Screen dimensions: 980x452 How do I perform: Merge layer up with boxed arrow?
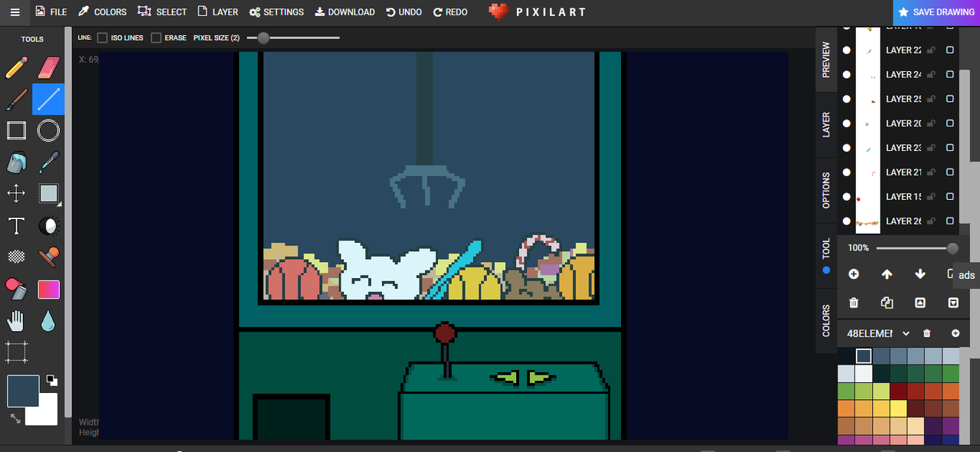point(920,303)
